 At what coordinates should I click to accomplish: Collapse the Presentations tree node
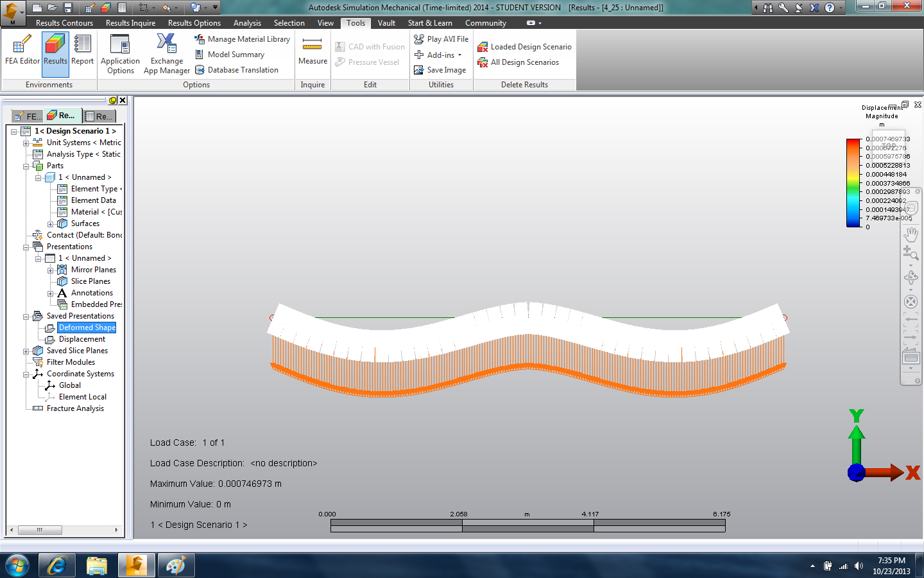tap(26, 247)
